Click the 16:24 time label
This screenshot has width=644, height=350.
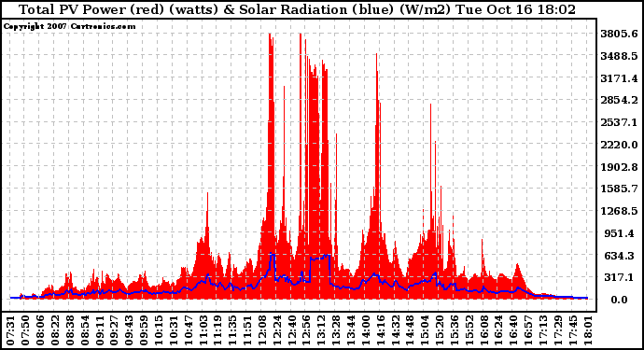tap(497, 330)
